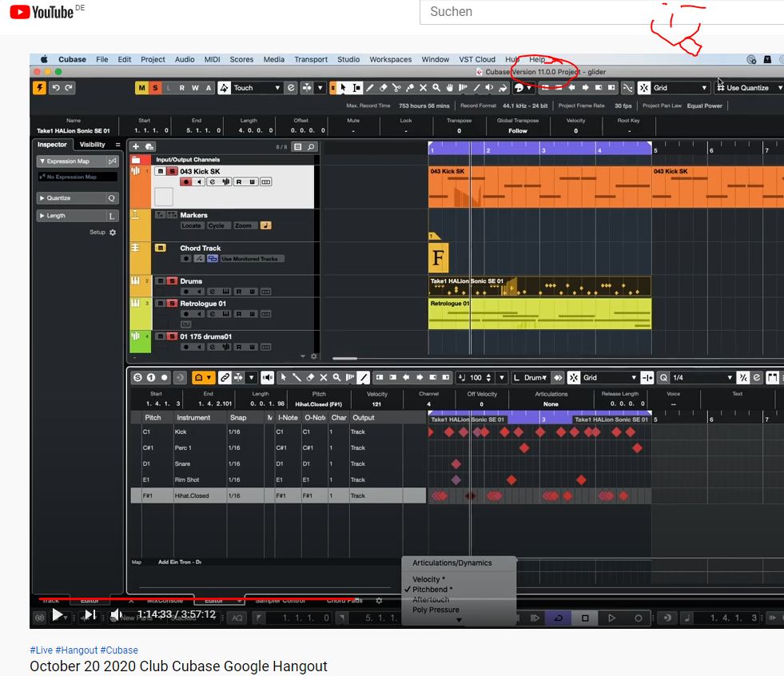784x676 pixels.
Task: Open Inspector Setup gear icon
Action: click(113, 233)
